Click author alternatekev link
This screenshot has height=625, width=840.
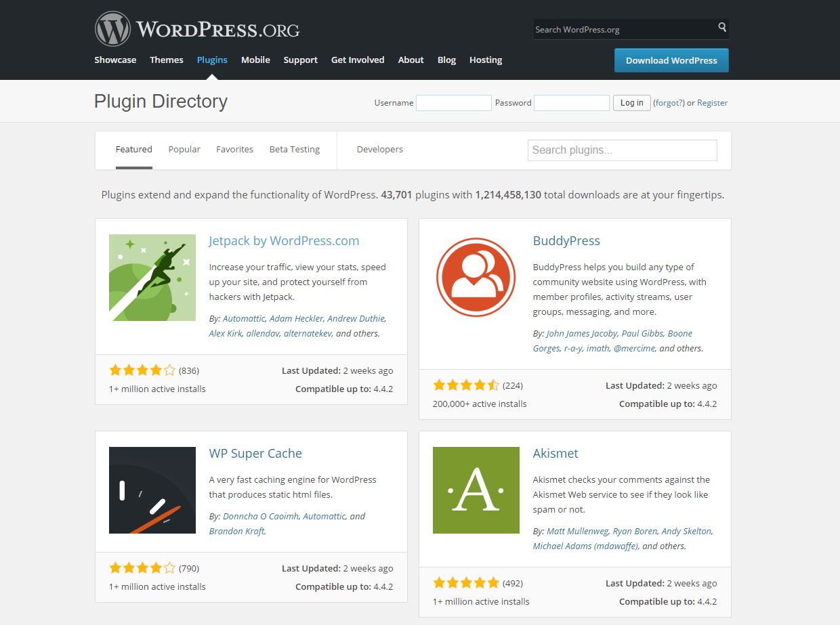(x=308, y=333)
